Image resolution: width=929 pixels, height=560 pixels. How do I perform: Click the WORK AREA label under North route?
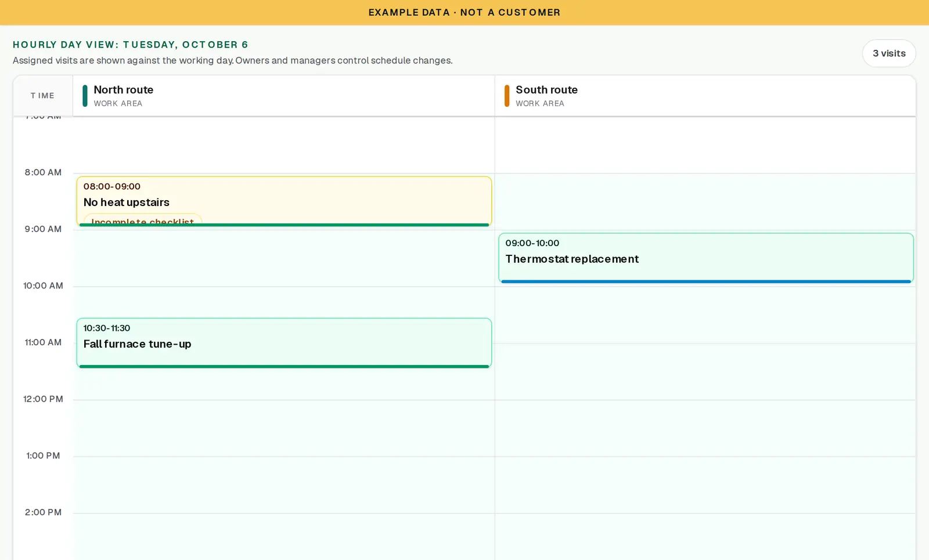118,103
